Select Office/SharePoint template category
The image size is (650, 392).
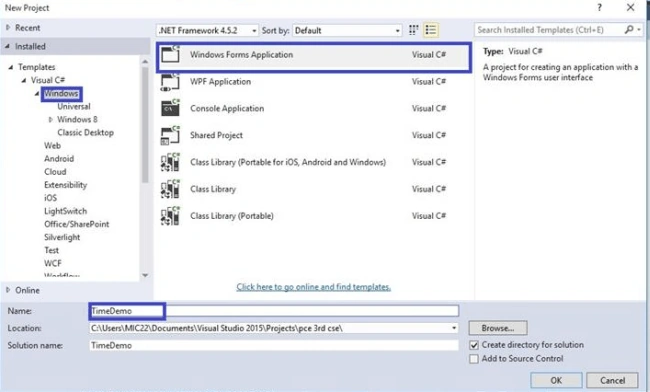(x=77, y=224)
